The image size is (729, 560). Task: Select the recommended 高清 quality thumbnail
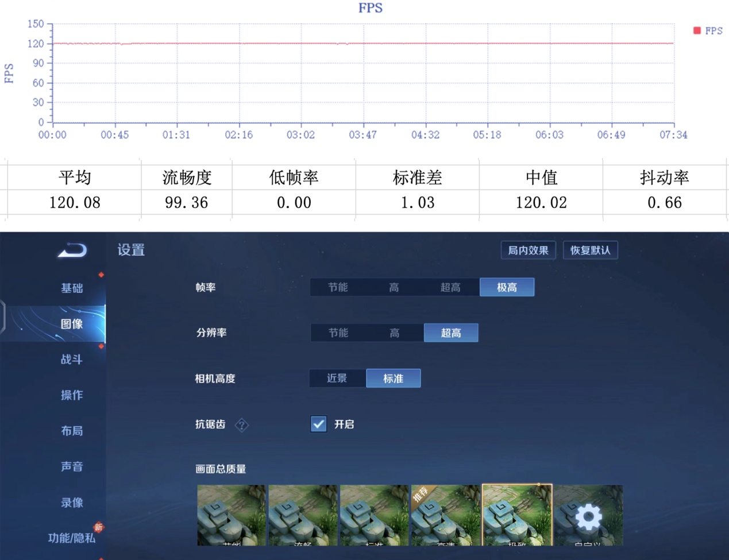pos(445,515)
